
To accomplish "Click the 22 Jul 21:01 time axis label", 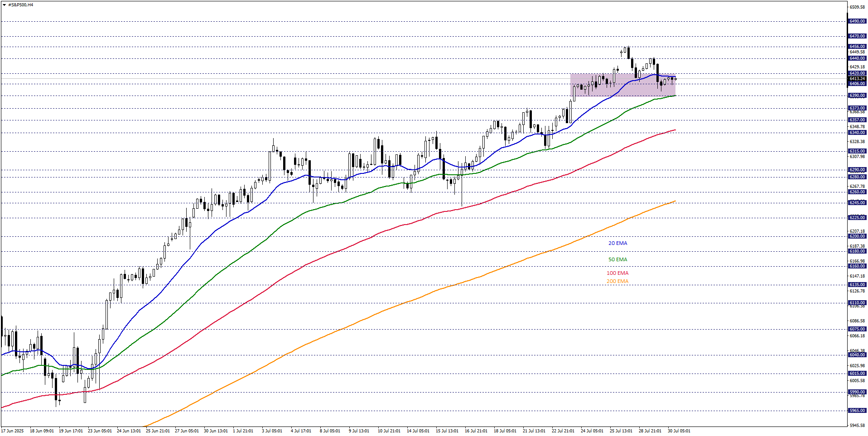I will pos(563,431).
